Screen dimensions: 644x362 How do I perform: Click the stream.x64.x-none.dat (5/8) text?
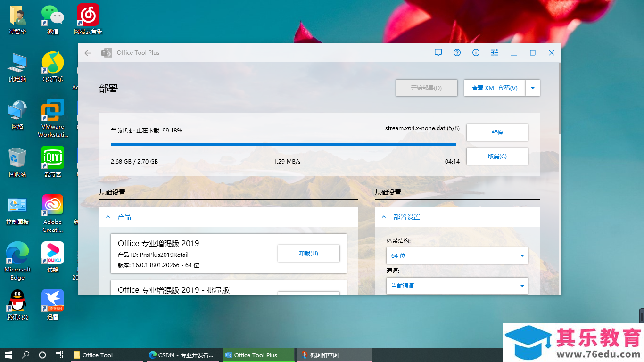422,128
